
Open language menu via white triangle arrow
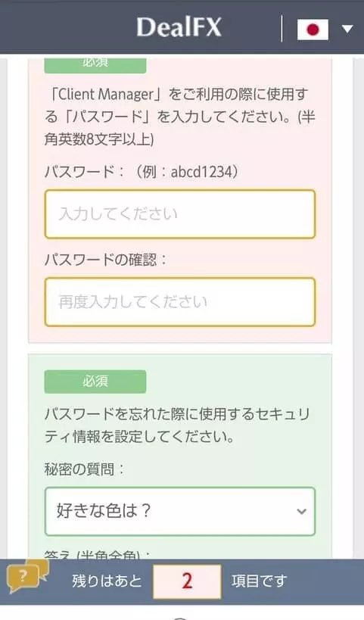click(x=347, y=29)
